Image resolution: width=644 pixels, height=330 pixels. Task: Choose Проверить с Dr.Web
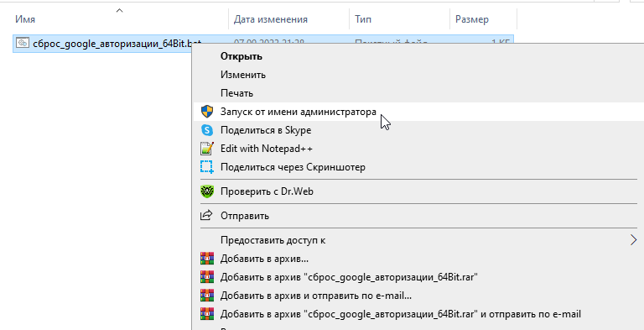(267, 191)
